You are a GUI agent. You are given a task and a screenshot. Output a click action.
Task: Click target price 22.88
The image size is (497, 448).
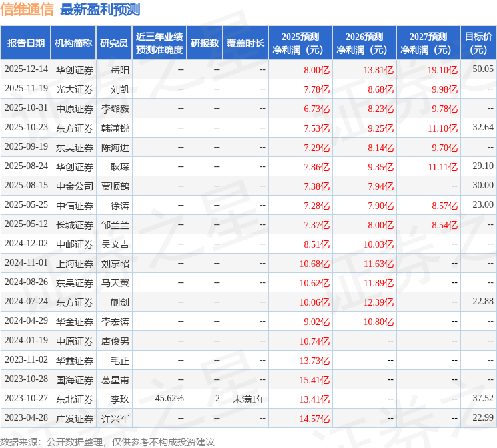click(483, 301)
